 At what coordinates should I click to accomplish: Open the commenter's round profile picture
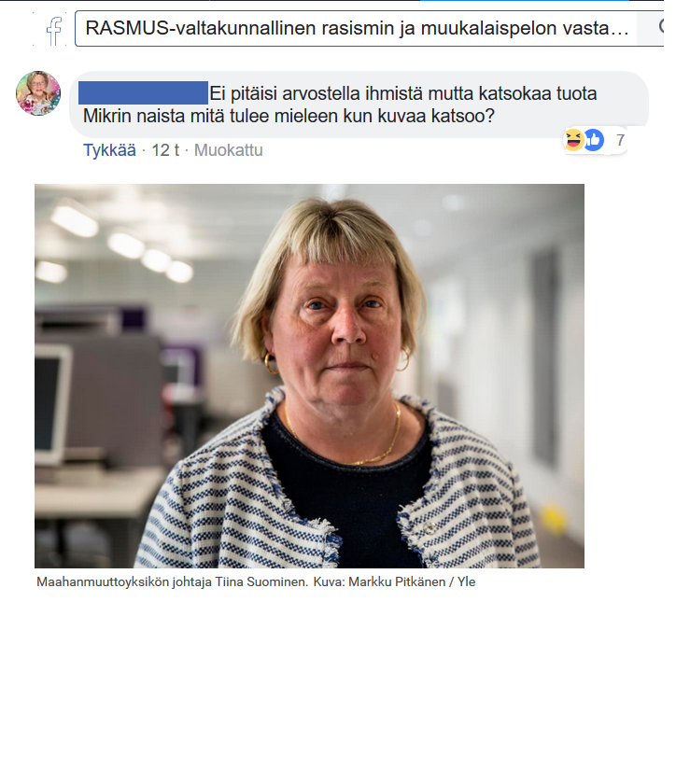pos(38,93)
